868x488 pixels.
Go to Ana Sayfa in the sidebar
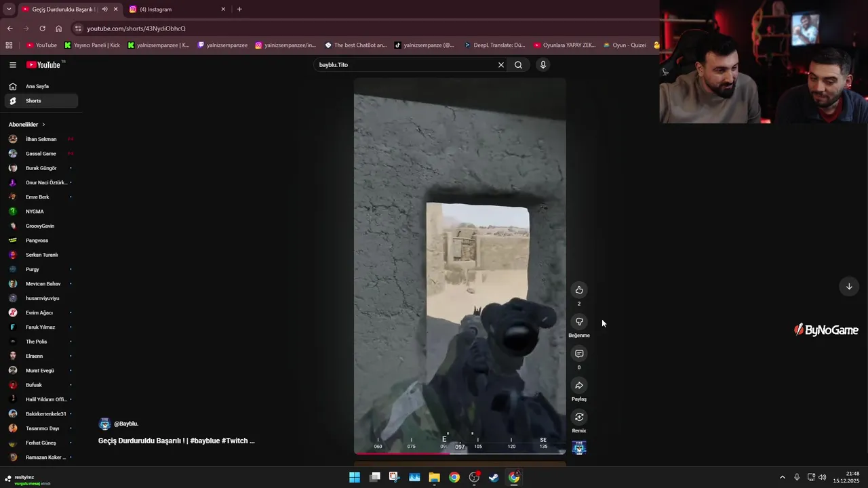(x=41, y=87)
